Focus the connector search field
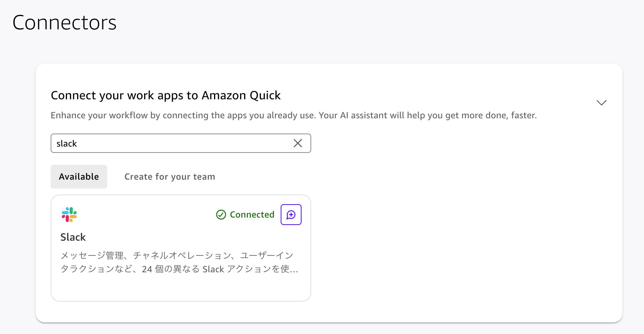 pos(181,143)
